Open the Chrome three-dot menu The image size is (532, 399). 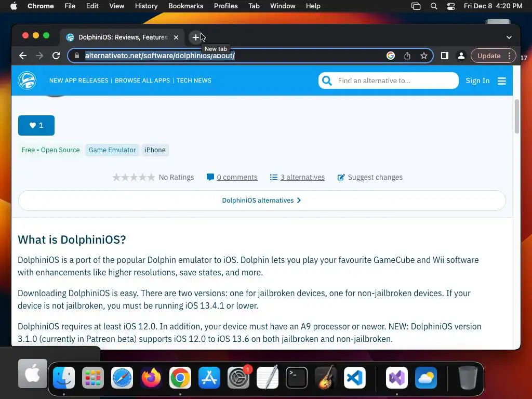pyautogui.click(x=509, y=56)
